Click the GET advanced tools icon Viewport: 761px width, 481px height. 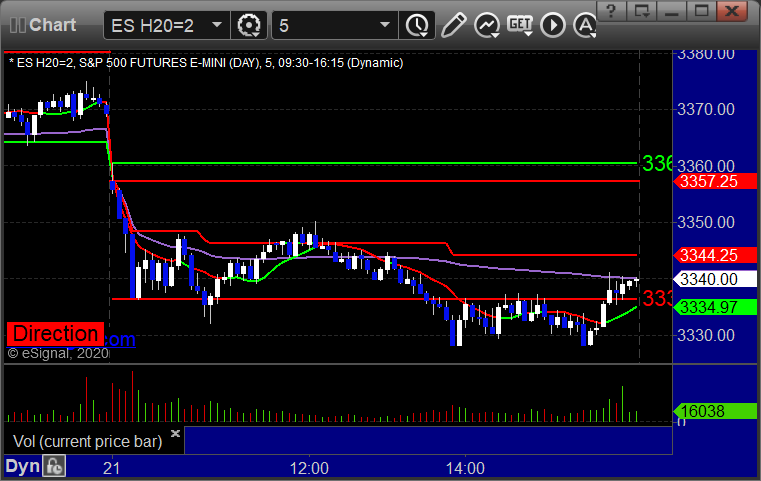click(x=520, y=25)
